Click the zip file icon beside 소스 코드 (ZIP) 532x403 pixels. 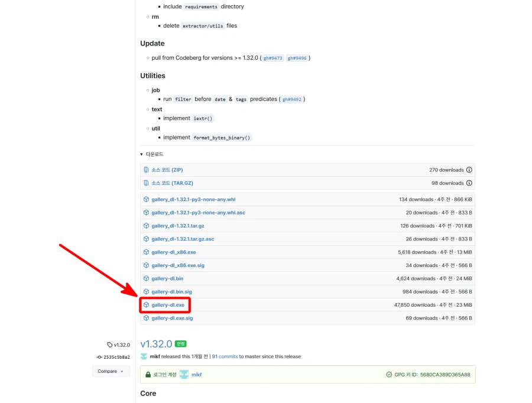pyautogui.click(x=146, y=170)
